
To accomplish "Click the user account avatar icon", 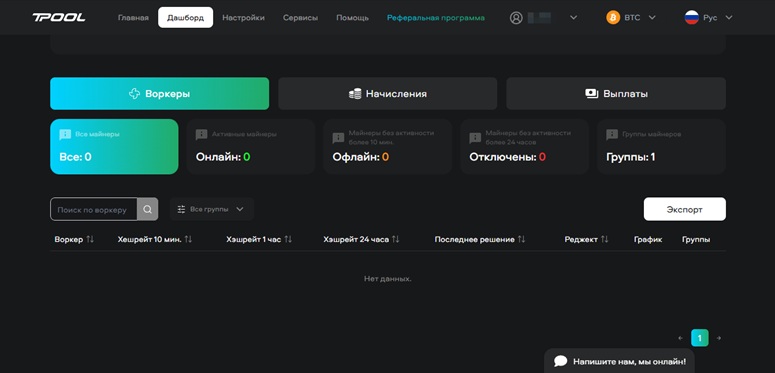I will pyautogui.click(x=516, y=18).
